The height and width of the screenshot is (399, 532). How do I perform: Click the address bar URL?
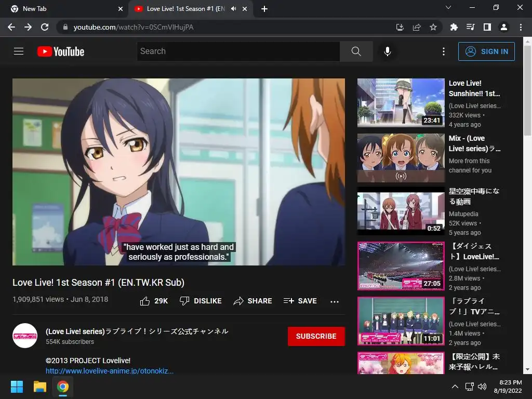click(134, 27)
